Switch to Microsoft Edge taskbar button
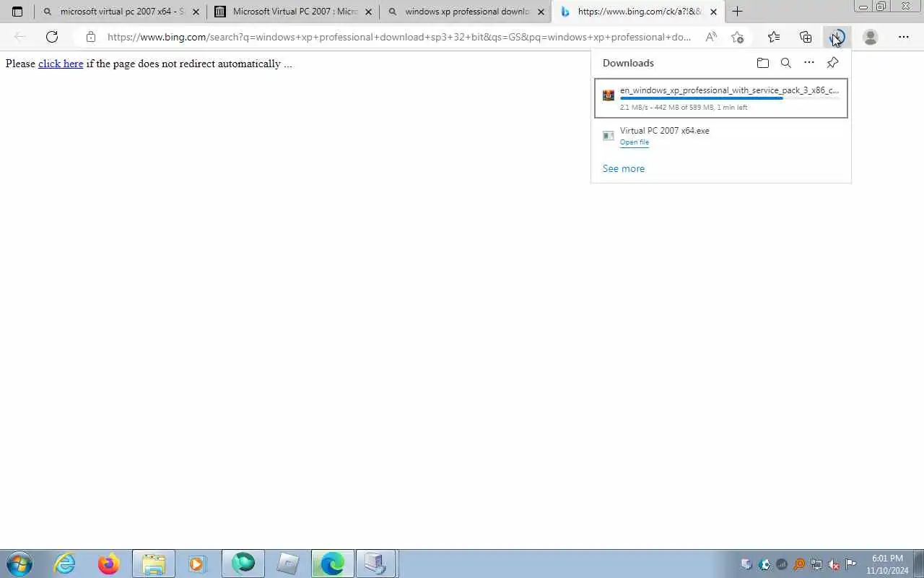Viewport: 924px width, 578px height. tap(332, 564)
